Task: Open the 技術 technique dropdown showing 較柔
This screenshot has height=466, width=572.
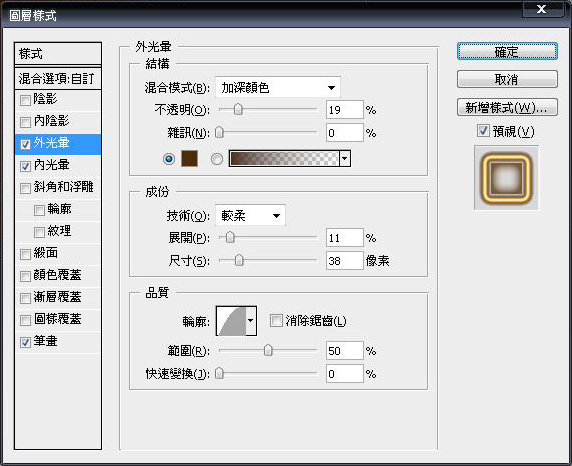Action: (x=250, y=216)
